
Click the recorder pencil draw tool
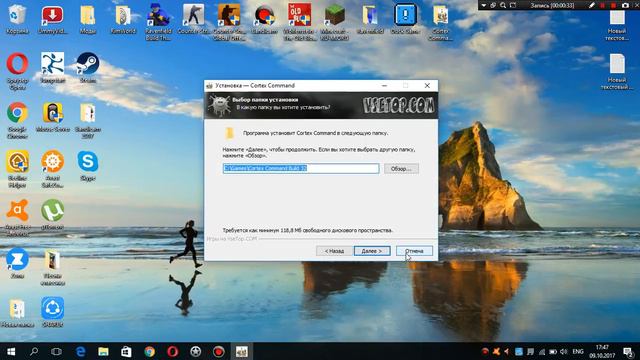click(591, 5)
